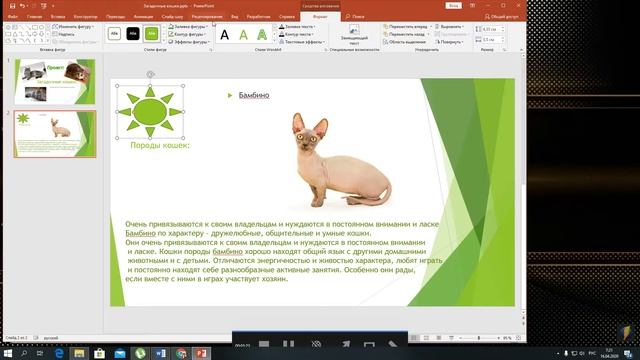Screen dimensions: 640x360
Task: Open Контур фигуры dropdown
Action: (x=187, y=34)
